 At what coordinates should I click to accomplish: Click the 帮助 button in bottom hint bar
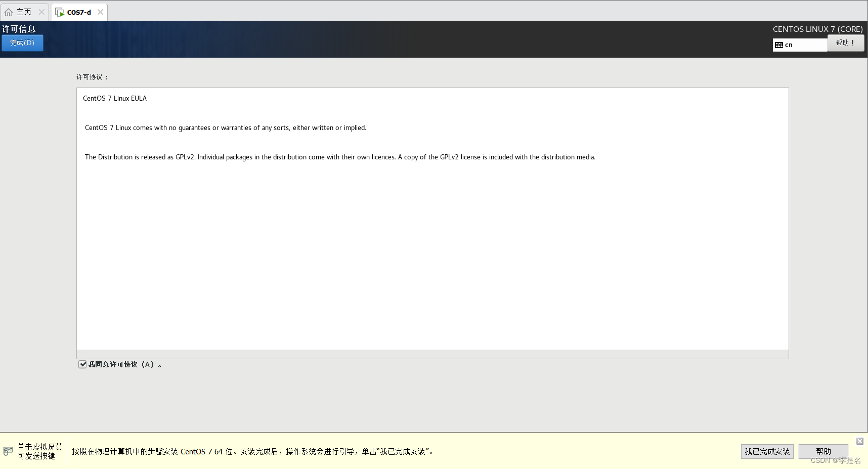[823, 451]
